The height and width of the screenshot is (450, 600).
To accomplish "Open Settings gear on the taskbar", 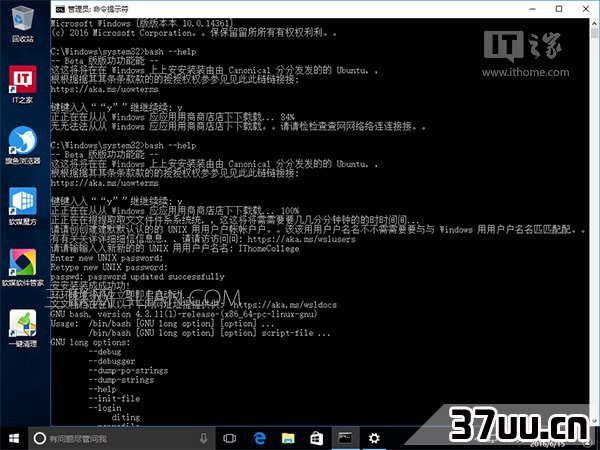I will pyautogui.click(x=374, y=438).
